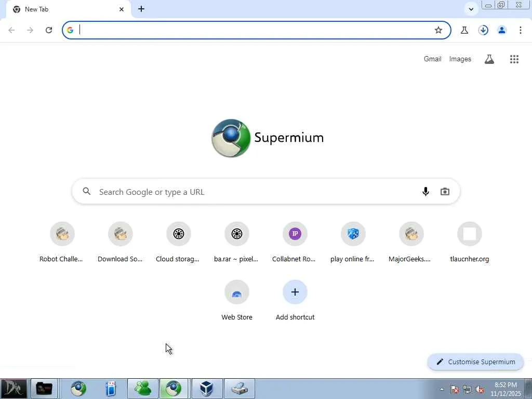Focus the address bar
The width and height of the screenshot is (532, 399).
(256, 30)
